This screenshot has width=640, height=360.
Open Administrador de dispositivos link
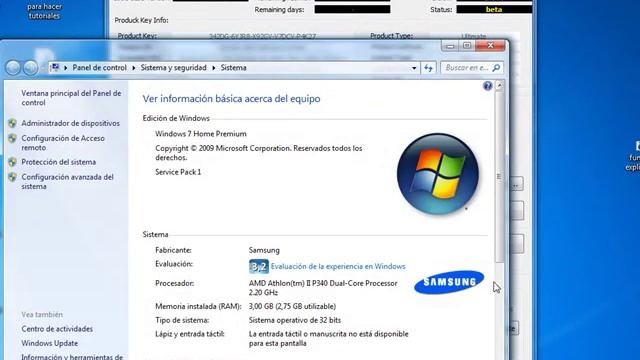coord(71,123)
